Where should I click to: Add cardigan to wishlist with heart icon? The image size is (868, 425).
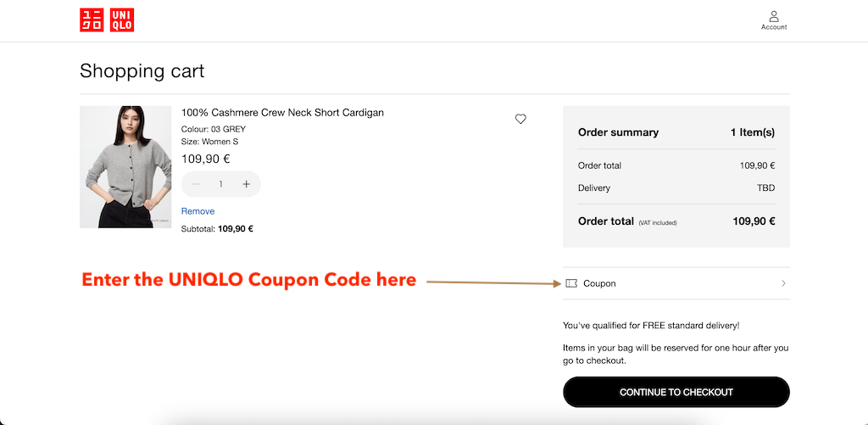[520, 120]
